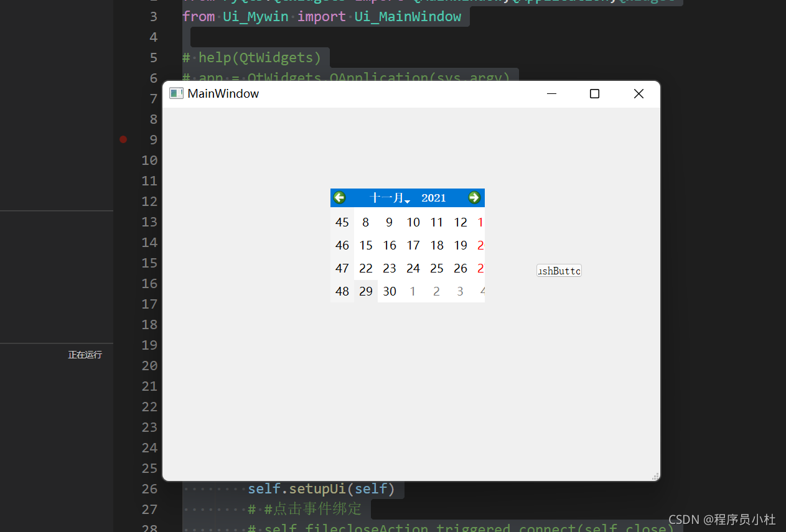Click the 'from Ui_Mywin import Ui_MainWindow' line

322,17
